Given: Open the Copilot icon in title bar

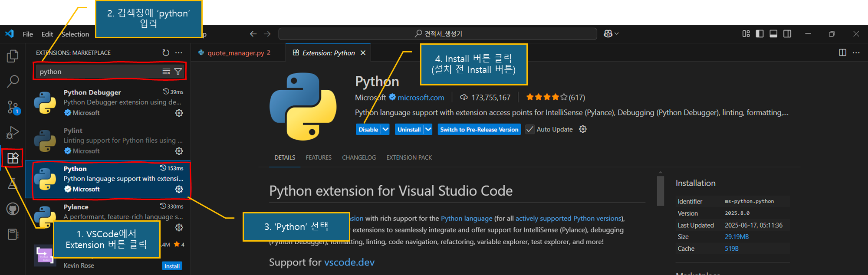Looking at the screenshot, I should coord(608,34).
